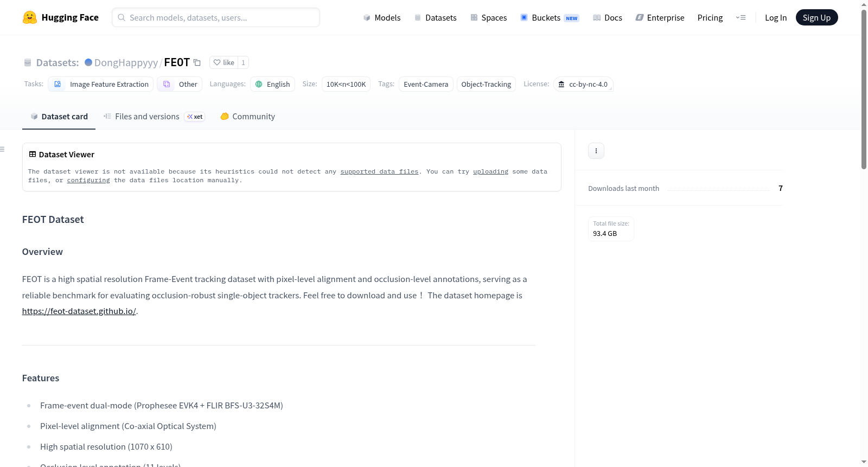
Task: Click 'Pixel-level alignment (Co-axial Optical System)' line
Action: [128, 426]
